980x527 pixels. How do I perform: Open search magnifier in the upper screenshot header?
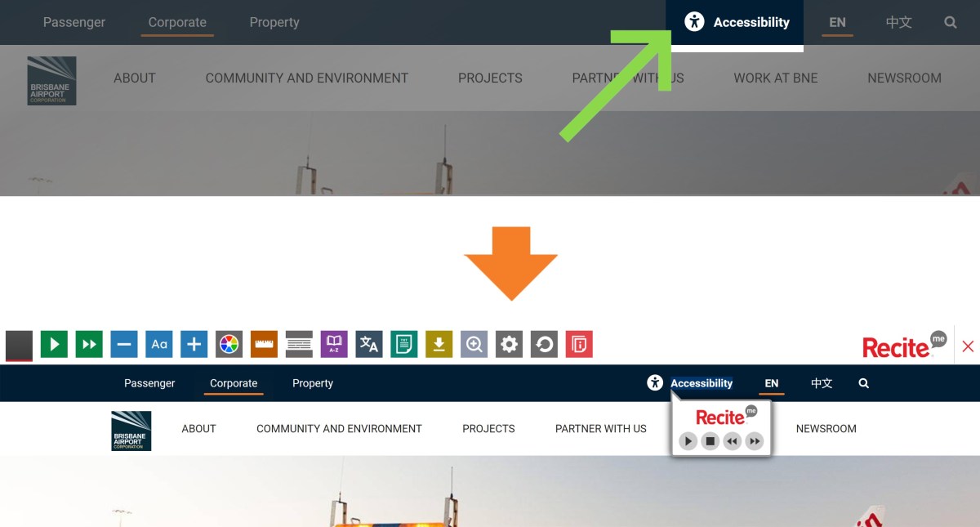(951, 23)
